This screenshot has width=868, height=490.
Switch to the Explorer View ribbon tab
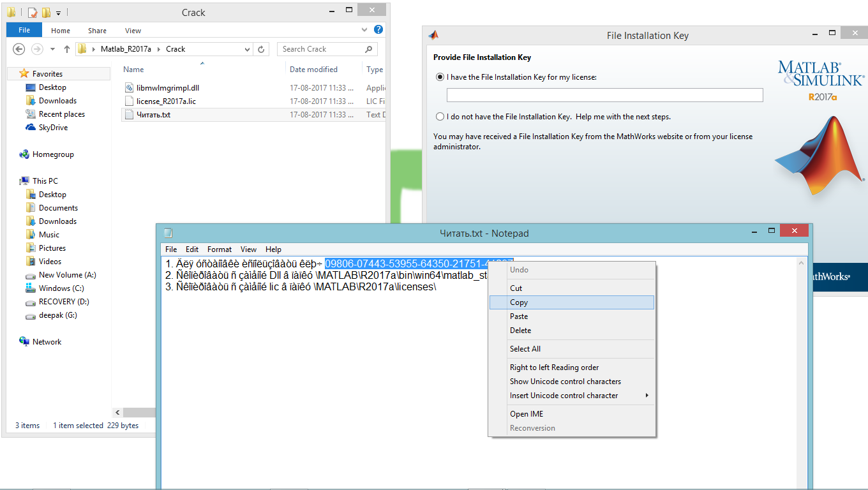[133, 31]
